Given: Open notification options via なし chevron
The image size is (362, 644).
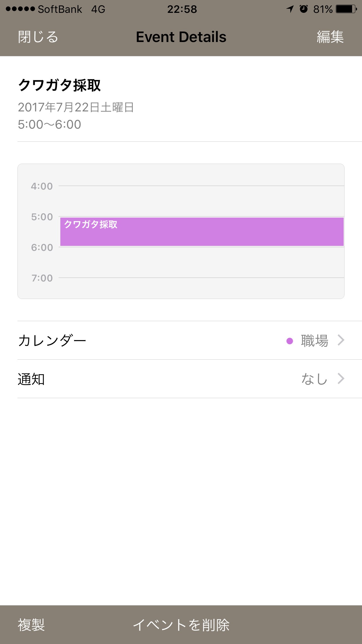Looking at the screenshot, I should click(341, 379).
